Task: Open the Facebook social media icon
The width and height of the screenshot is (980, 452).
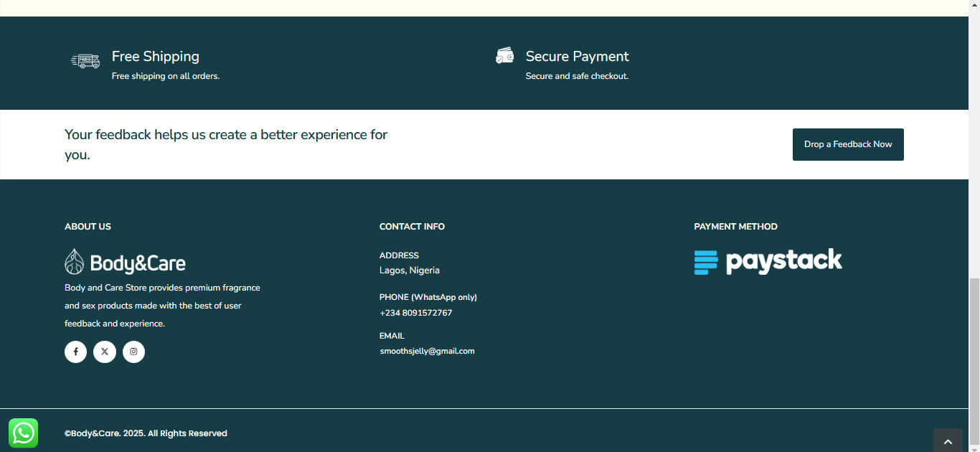Action: click(75, 352)
